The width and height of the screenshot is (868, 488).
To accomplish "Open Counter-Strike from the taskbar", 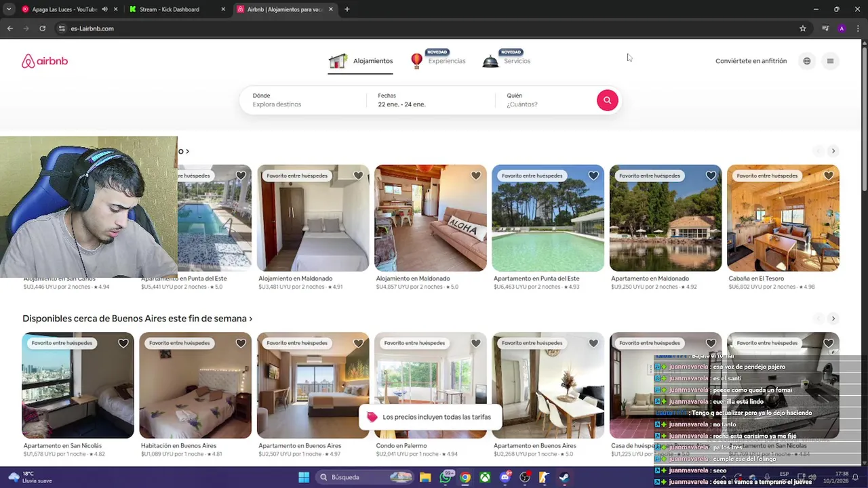I will pyautogui.click(x=545, y=477).
